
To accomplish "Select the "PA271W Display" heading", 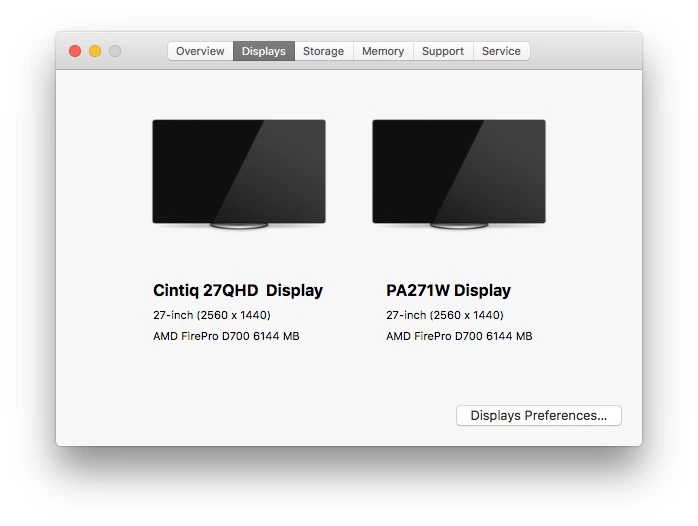I will pyautogui.click(x=448, y=291).
